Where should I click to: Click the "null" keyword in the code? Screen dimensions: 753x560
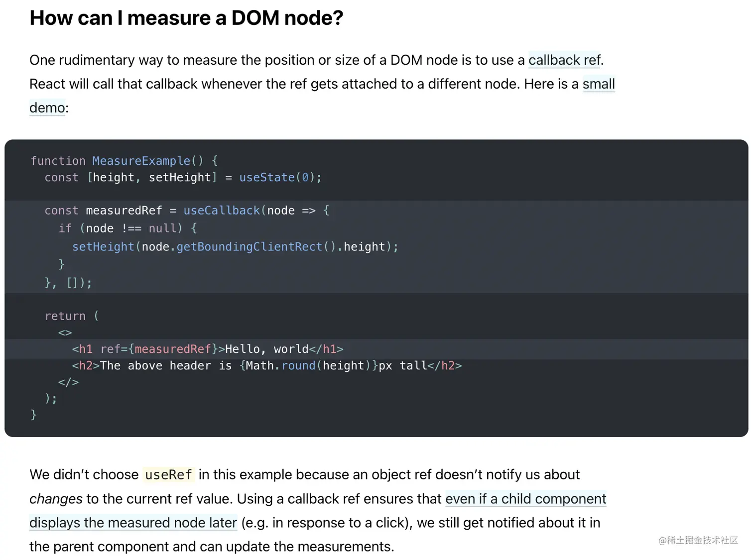tap(162, 228)
